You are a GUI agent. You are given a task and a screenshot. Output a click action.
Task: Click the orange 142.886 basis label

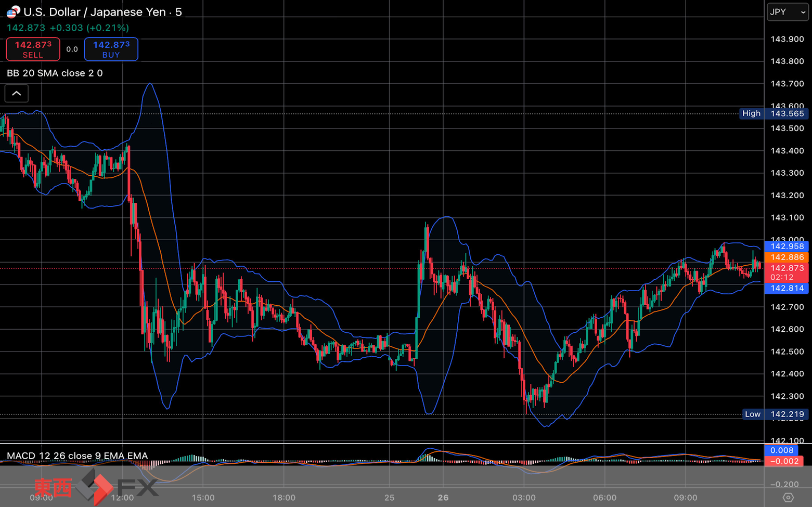787,257
